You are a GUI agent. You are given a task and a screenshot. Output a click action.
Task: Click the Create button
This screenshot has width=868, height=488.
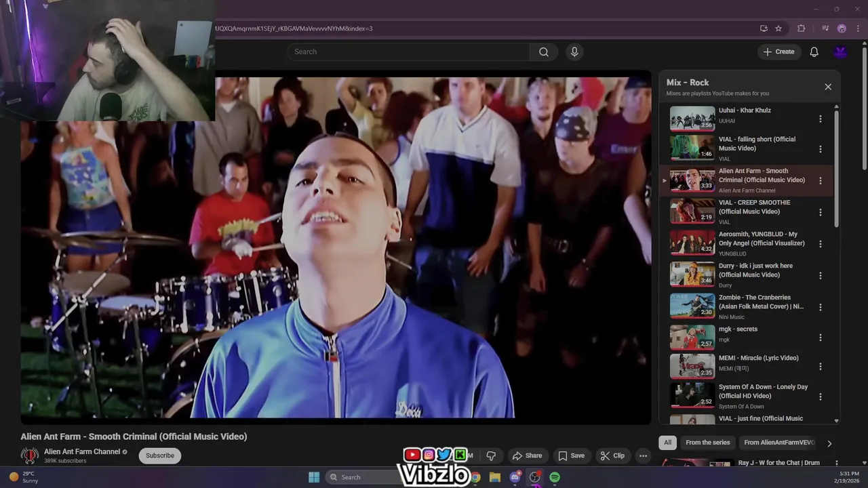(778, 52)
